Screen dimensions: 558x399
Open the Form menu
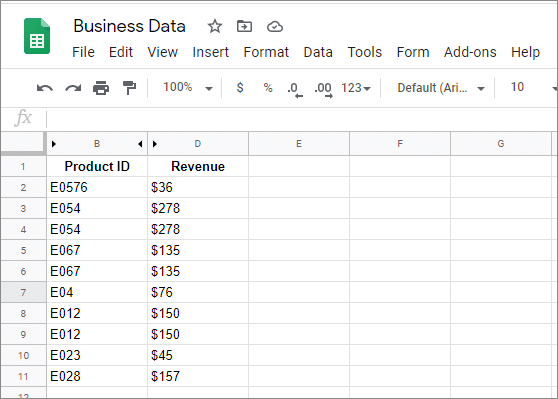[x=413, y=52]
